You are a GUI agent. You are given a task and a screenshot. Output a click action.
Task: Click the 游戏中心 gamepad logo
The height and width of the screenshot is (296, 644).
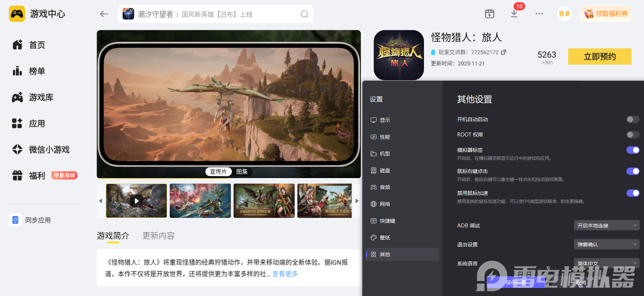[x=17, y=14]
